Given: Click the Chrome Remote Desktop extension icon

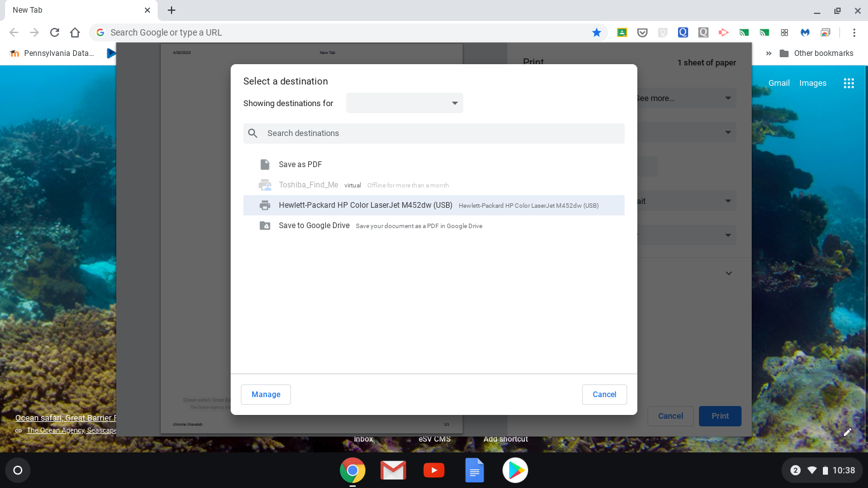Looking at the screenshot, I should (x=825, y=32).
